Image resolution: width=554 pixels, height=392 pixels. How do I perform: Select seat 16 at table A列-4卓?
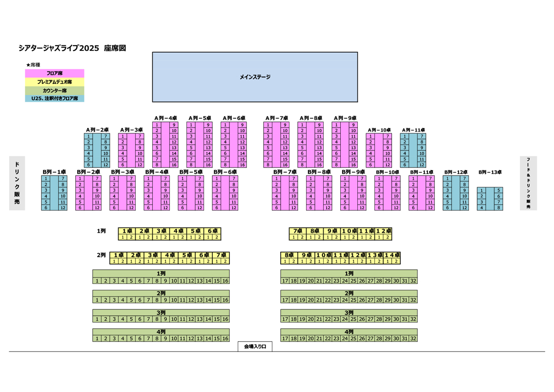click(x=174, y=165)
